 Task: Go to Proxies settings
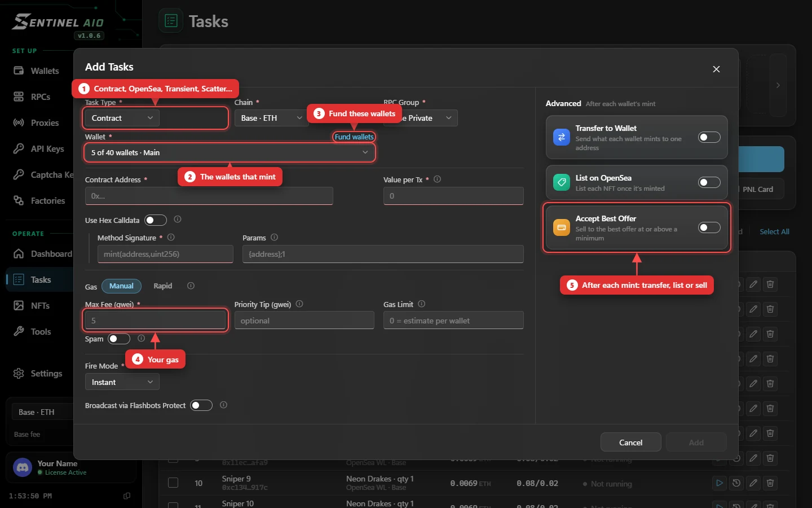[x=37, y=122]
